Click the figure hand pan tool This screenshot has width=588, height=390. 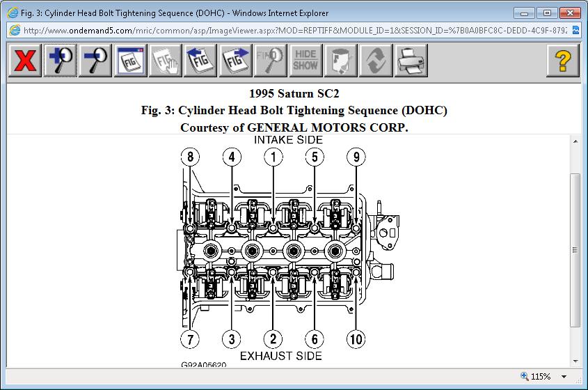pos(166,61)
